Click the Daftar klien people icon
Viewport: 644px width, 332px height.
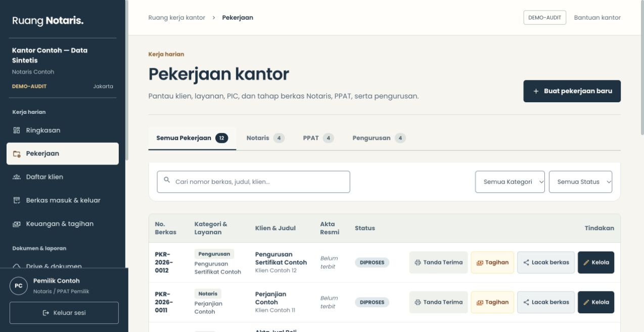point(17,177)
